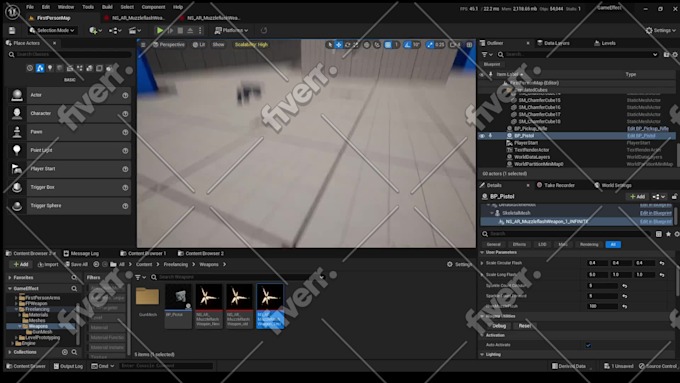The height and width of the screenshot is (383, 680).
Task: Select the Rendering filter in Details
Action: pyautogui.click(x=588, y=245)
